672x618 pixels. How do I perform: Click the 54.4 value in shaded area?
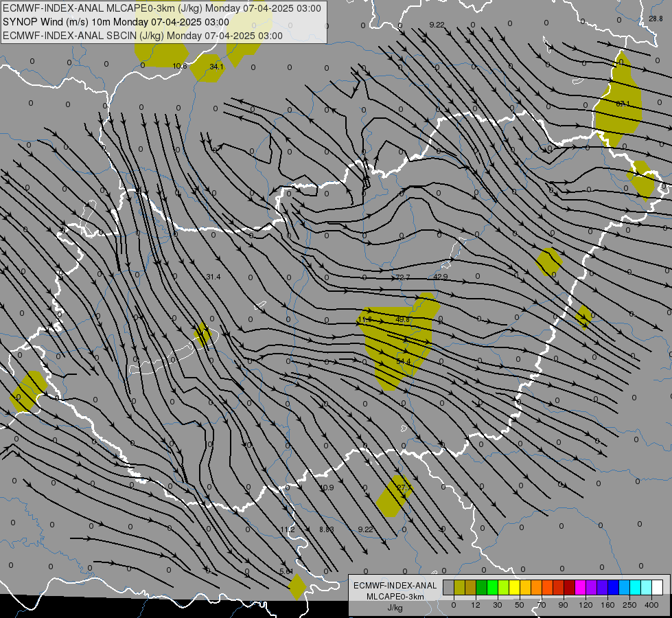pos(404,362)
